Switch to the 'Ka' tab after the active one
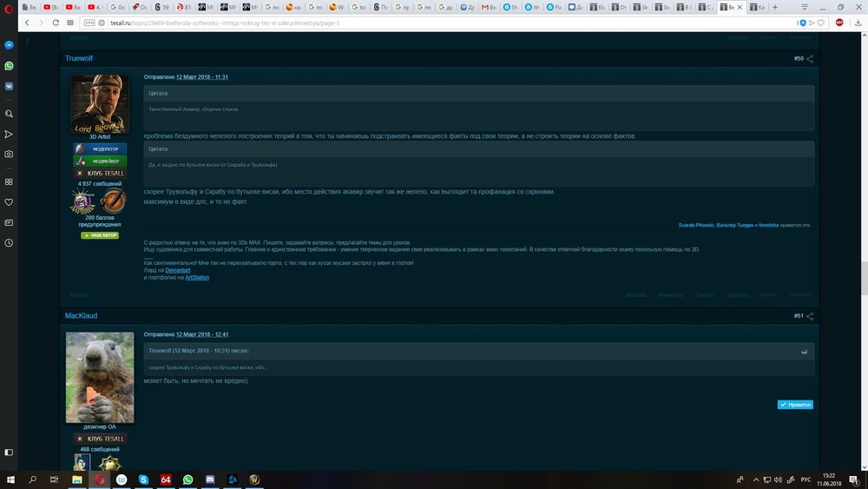868x489 pixels. (757, 7)
